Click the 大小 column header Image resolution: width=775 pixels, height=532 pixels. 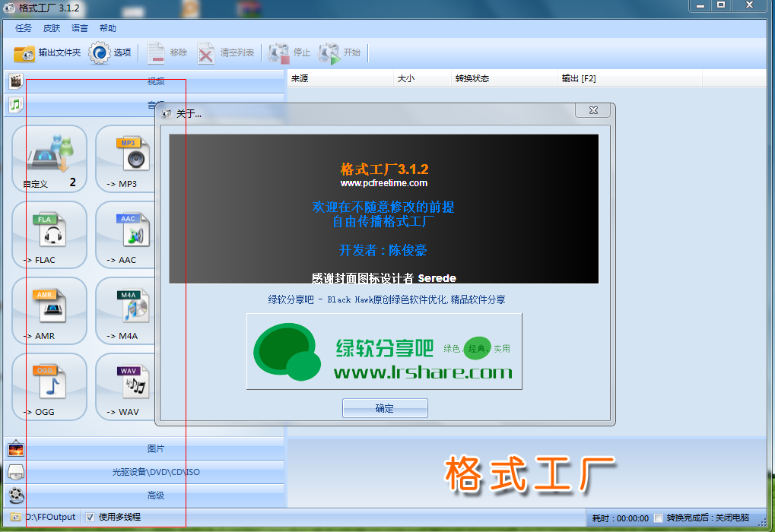[x=423, y=78]
